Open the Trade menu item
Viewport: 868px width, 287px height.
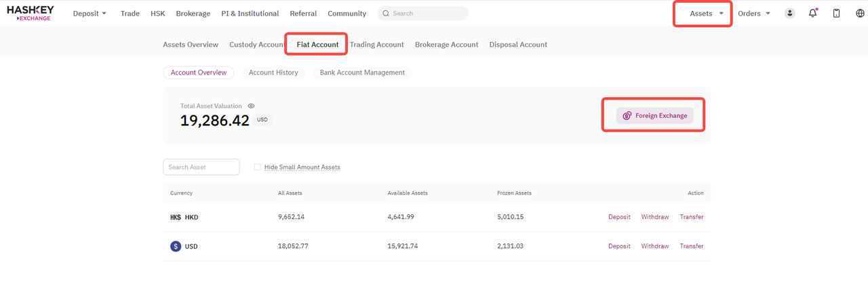(130, 14)
